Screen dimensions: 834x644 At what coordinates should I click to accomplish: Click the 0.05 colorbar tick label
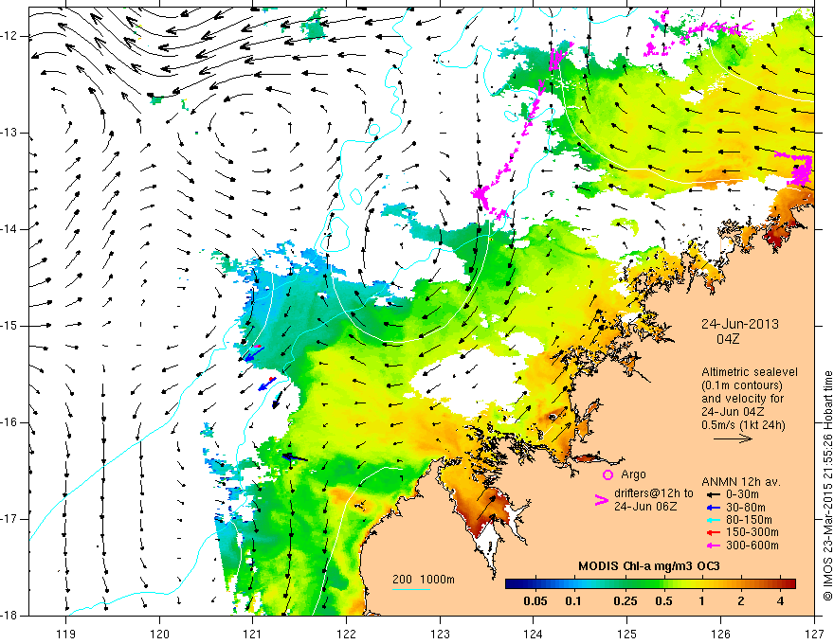535,601
